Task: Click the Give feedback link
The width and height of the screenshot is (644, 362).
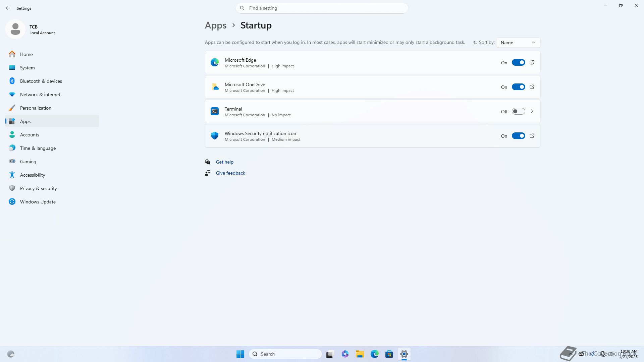Action: pos(230,173)
